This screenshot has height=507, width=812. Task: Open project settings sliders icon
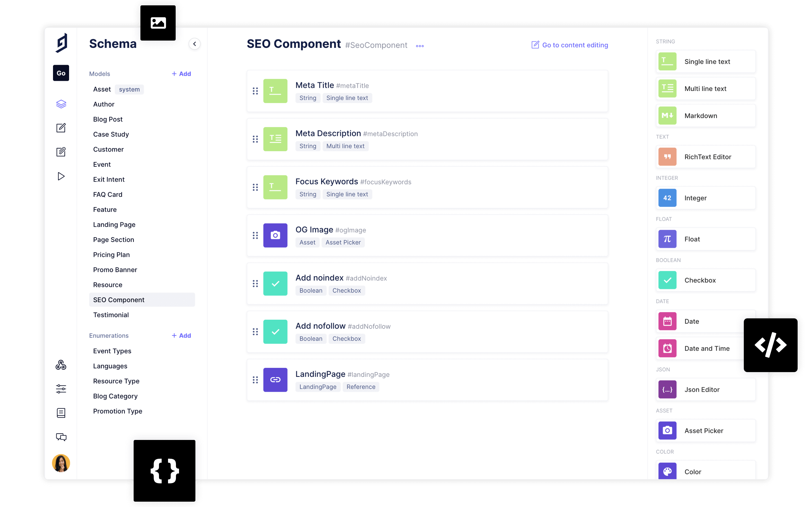point(61,389)
